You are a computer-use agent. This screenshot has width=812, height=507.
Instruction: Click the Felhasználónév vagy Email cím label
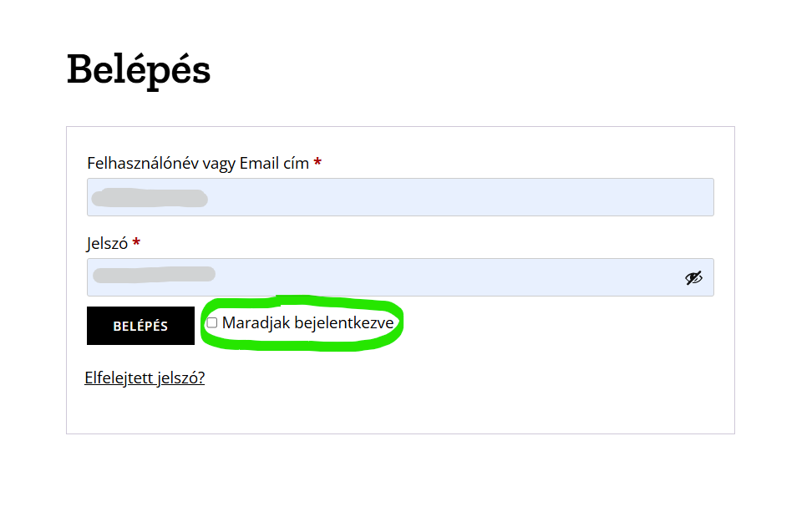pos(198,163)
